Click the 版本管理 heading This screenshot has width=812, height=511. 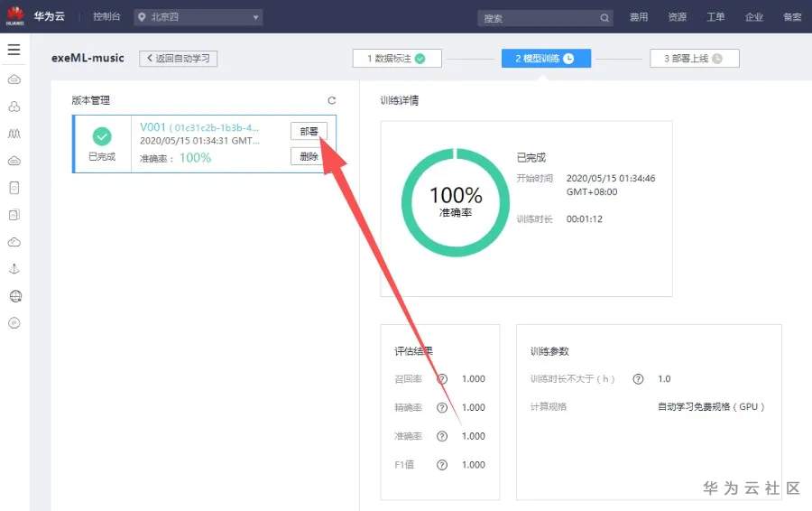(x=90, y=100)
